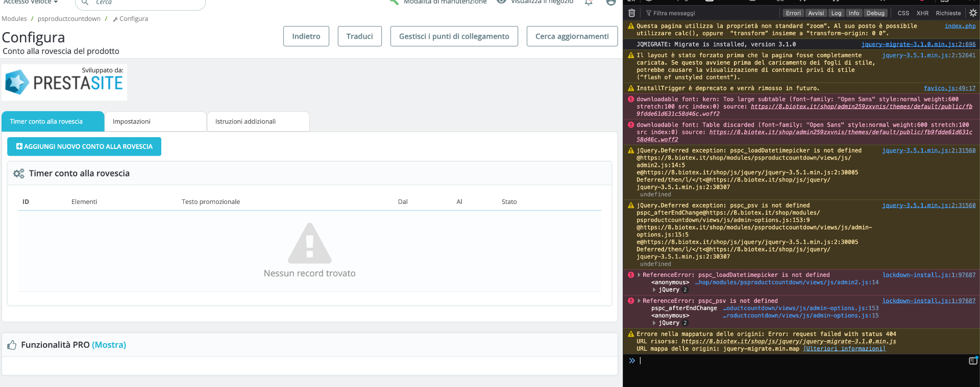
Task: Click the search magnifier icon in Cerca box
Action: coord(85,3)
